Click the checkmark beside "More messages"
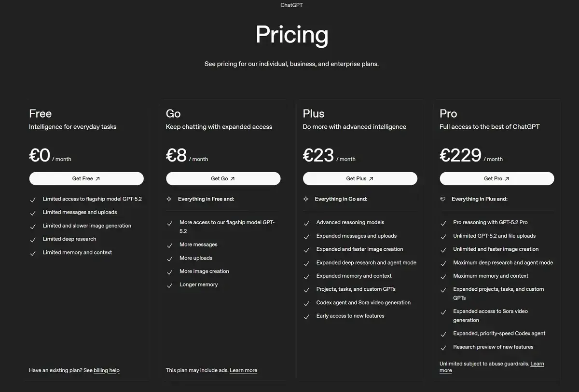Image resolution: width=579 pixels, height=392 pixels. [x=170, y=244]
